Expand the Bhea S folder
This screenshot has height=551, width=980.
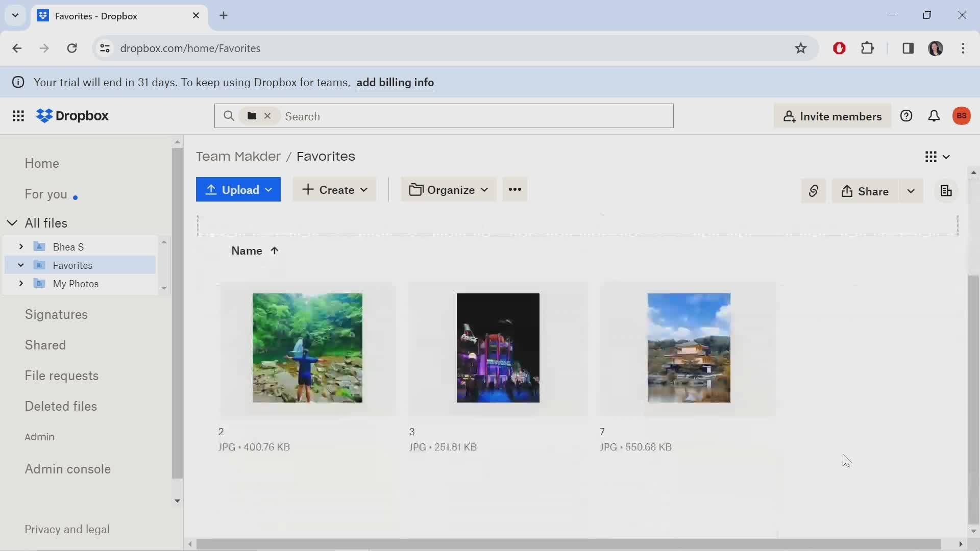tap(21, 247)
